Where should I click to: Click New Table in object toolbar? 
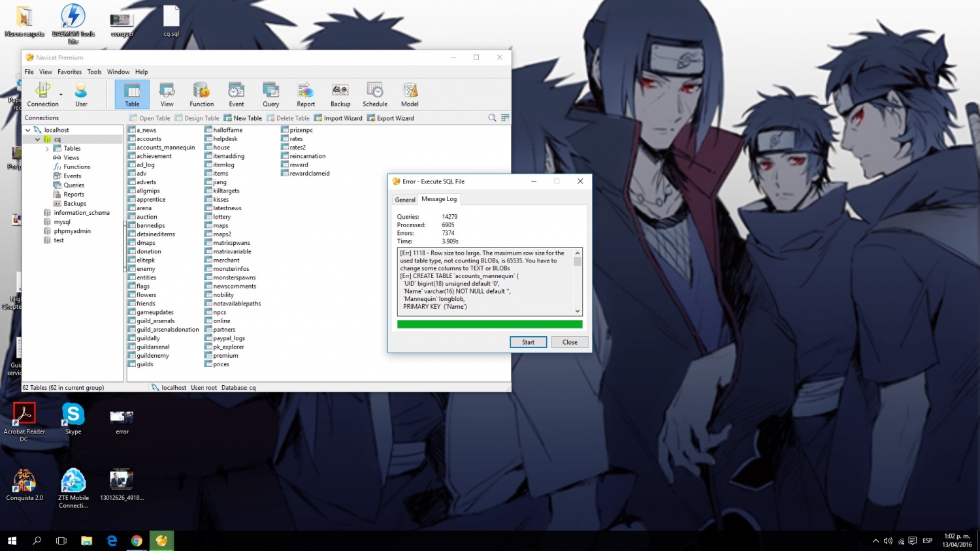click(243, 118)
